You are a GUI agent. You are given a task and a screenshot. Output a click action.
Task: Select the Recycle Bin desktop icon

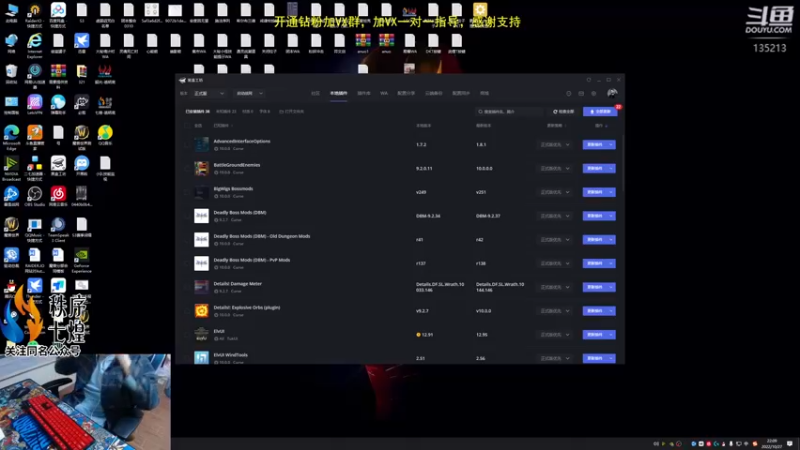coord(11,74)
